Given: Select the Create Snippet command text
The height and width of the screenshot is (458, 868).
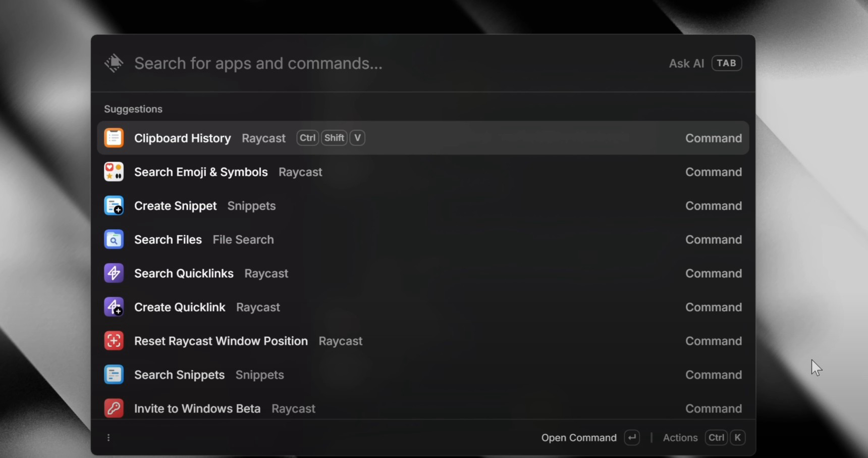Looking at the screenshot, I should tap(175, 206).
